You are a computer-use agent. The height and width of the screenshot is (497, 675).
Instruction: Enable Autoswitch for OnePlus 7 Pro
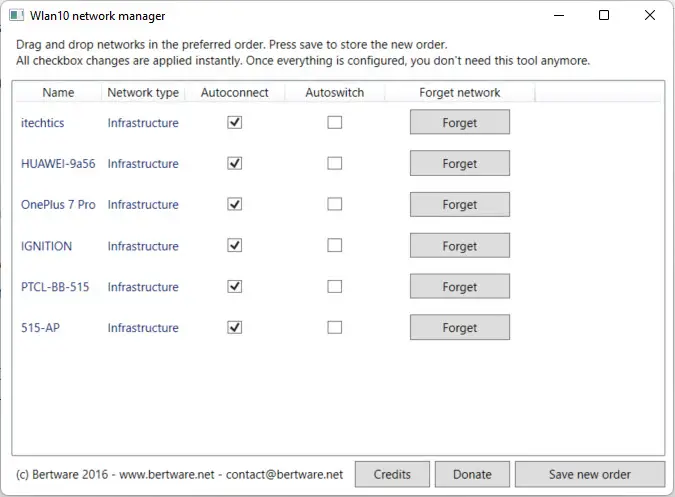point(335,204)
